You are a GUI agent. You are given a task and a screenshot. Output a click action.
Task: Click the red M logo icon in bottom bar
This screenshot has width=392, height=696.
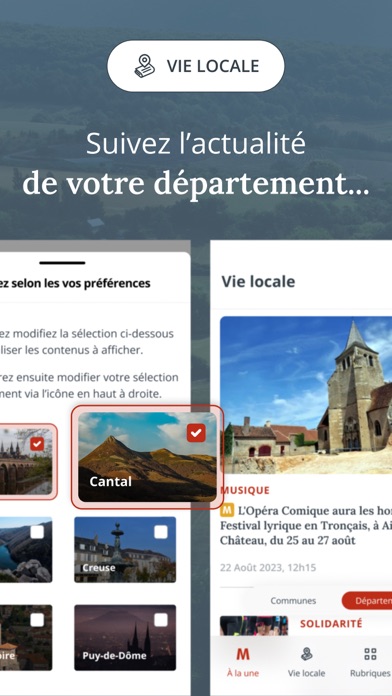pyautogui.click(x=243, y=654)
